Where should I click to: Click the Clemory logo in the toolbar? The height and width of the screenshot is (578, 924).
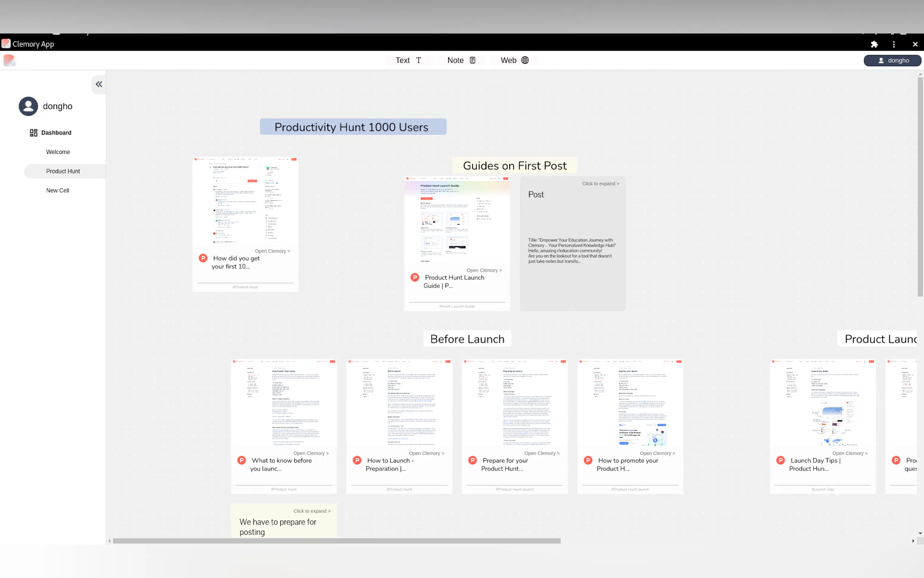[9, 60]
